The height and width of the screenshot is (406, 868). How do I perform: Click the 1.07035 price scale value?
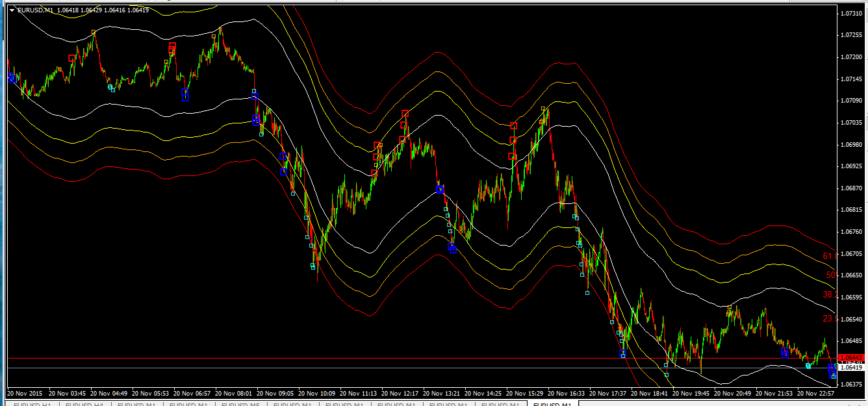click(x=850, y=122)
